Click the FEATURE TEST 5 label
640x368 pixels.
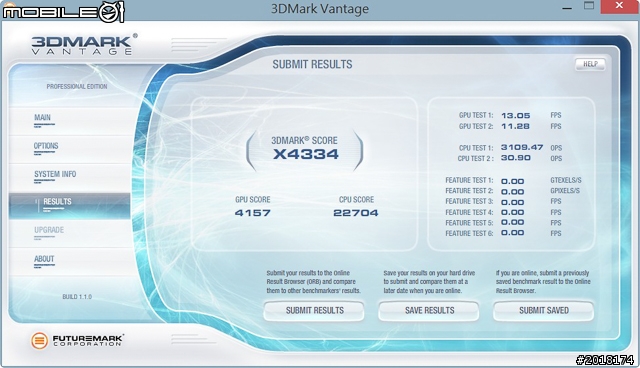coord(469,223)
